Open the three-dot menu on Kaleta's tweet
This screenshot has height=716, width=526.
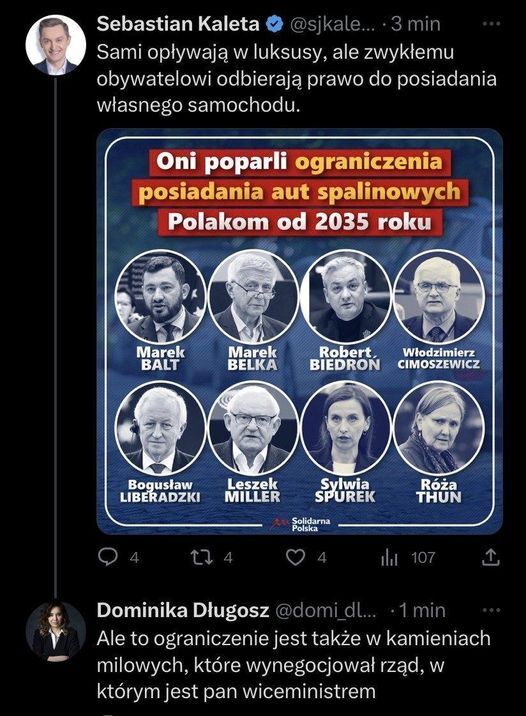tap(491, 24)
